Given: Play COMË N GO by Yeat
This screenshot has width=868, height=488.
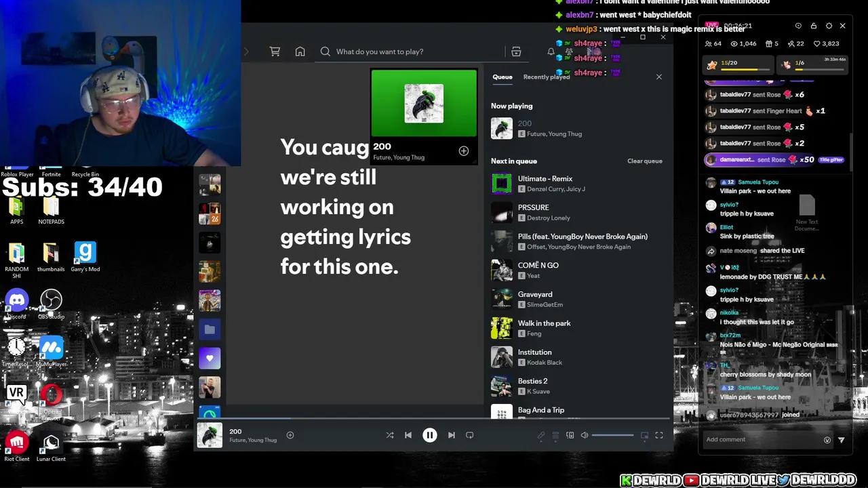Looking at the screenshot, I should click(x=577, y=270).
